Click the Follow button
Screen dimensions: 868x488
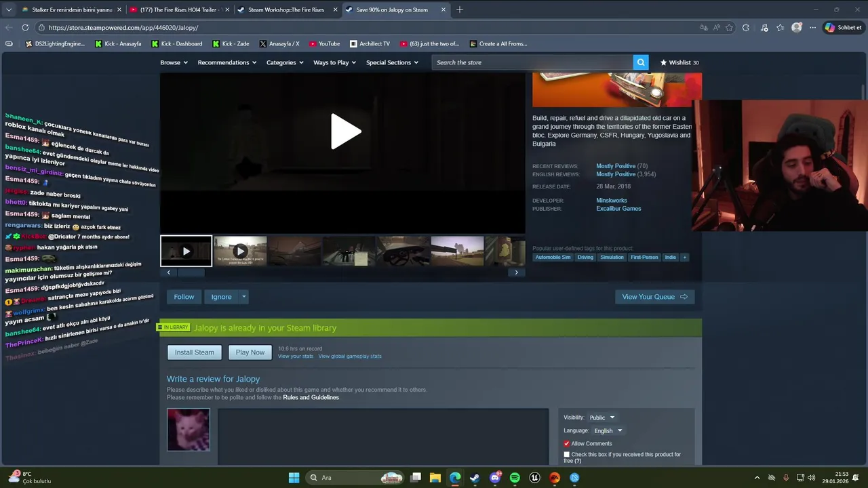184,297
